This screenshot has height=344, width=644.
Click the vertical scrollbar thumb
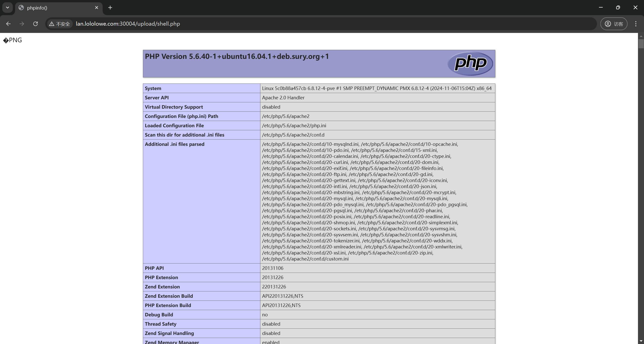641,44
